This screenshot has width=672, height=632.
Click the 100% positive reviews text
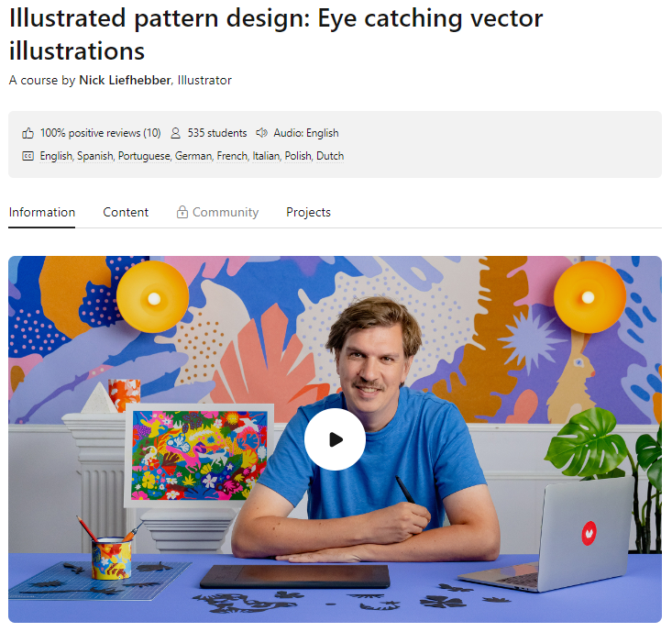click(x=100, y=133)
